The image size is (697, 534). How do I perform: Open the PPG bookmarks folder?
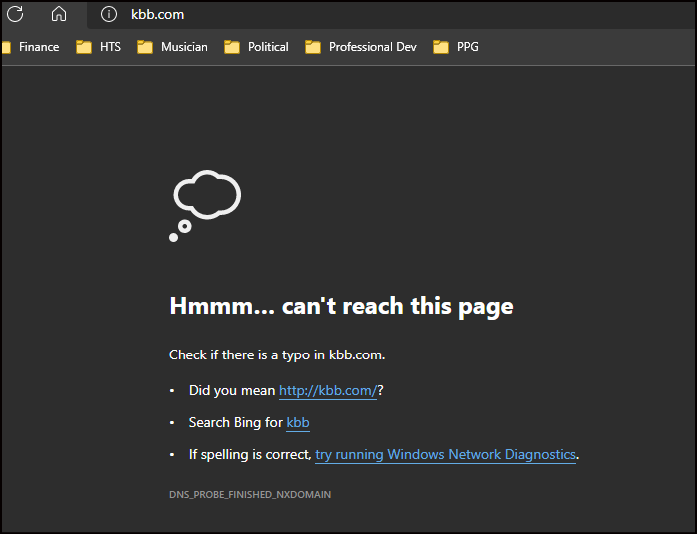click(456, 47)
